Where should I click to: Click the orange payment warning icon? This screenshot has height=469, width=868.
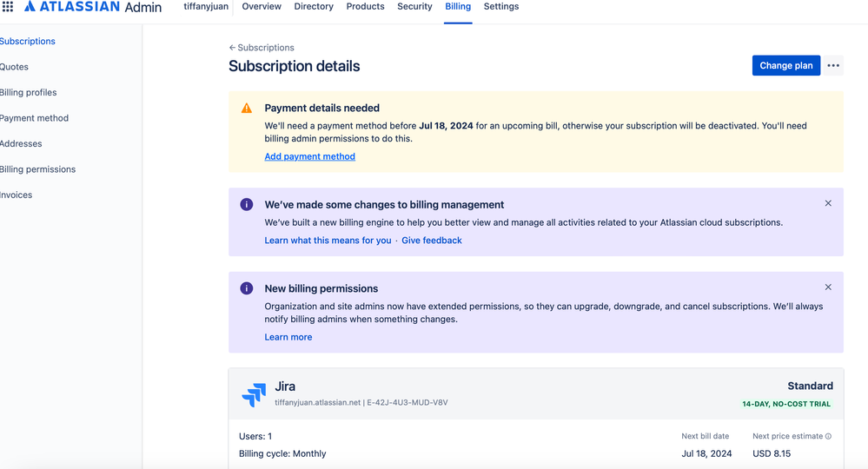(x=247, y=109)
